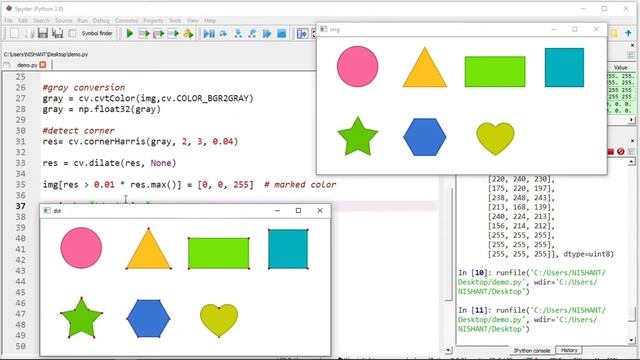Maximize the dst window
The width and height of the screenshot is (640, 360).
click(298, 211)
